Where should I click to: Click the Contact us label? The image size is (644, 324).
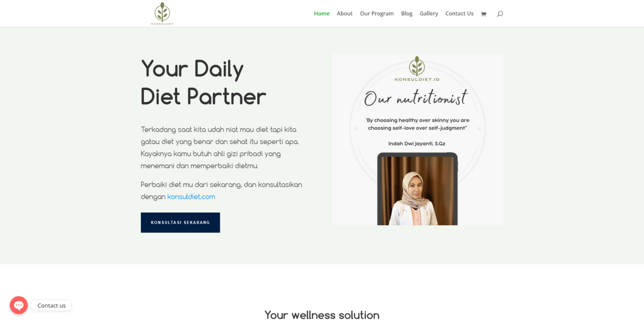click(51, 305)
